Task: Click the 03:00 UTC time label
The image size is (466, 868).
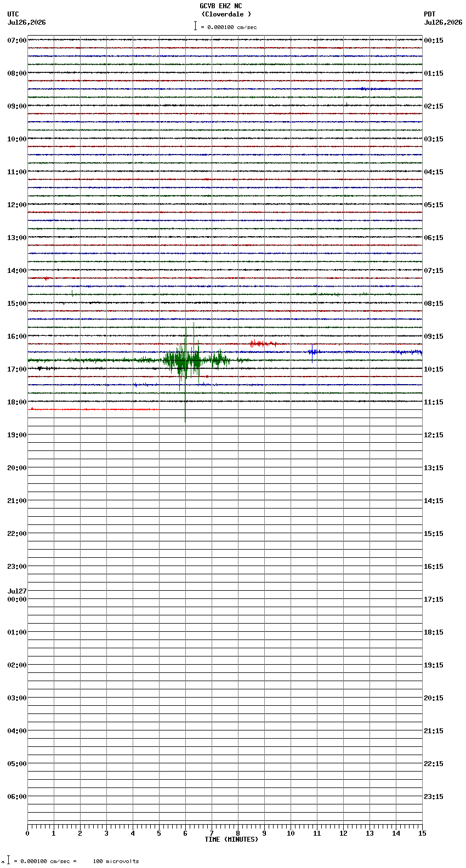Action: [x=17, y=698]
